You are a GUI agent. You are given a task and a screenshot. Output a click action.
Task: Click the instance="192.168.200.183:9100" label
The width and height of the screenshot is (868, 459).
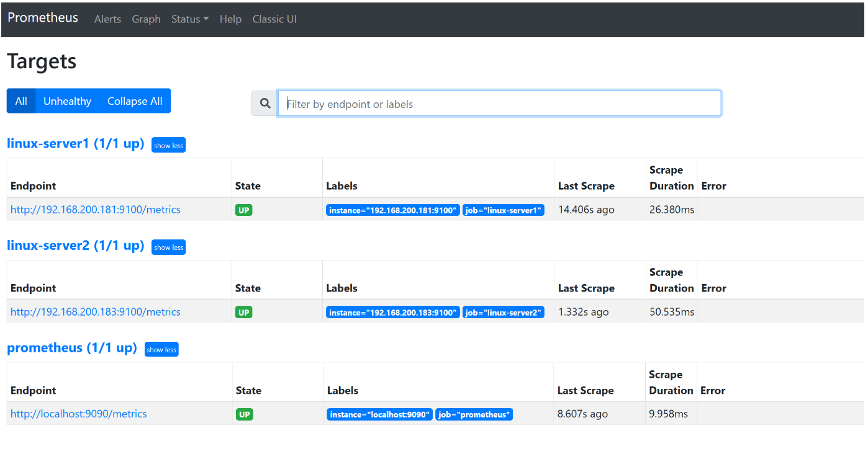(393, 313)
